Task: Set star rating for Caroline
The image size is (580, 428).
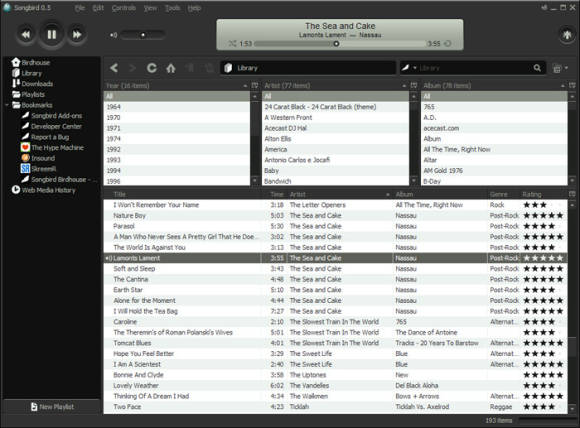Action: pyautogui.click(x=543, y=322)
